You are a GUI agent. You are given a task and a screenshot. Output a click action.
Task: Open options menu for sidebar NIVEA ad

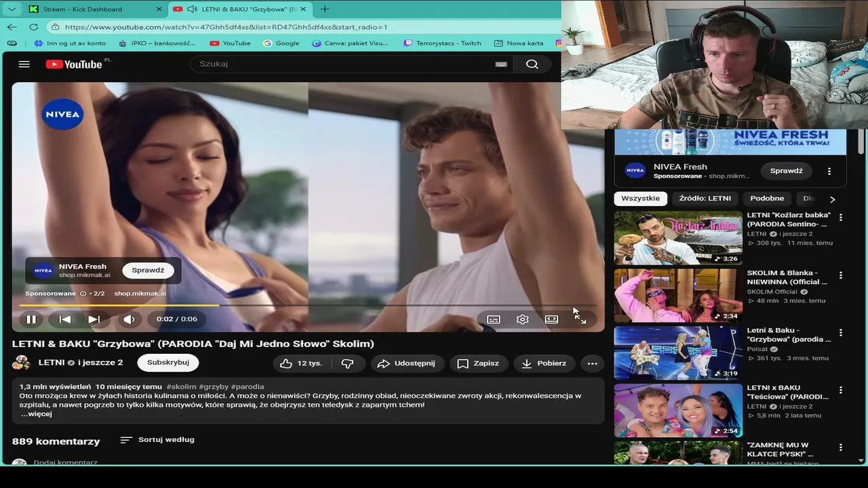(829, 171)
